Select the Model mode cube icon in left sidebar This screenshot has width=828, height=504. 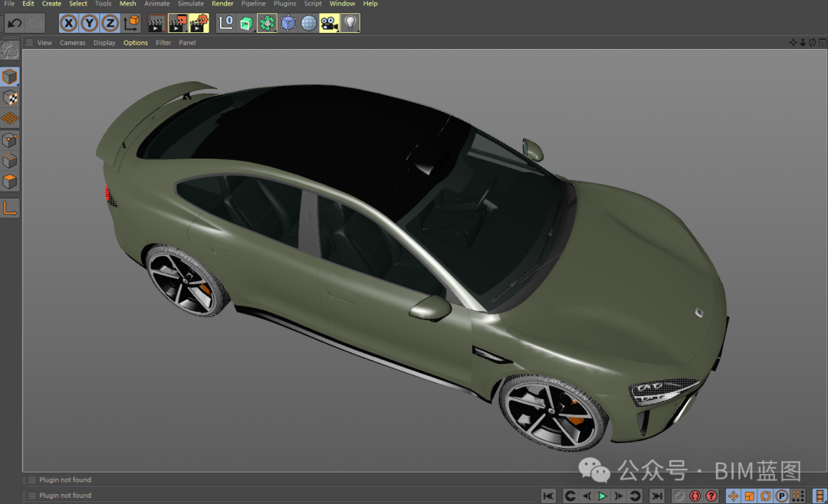(10, 76)
